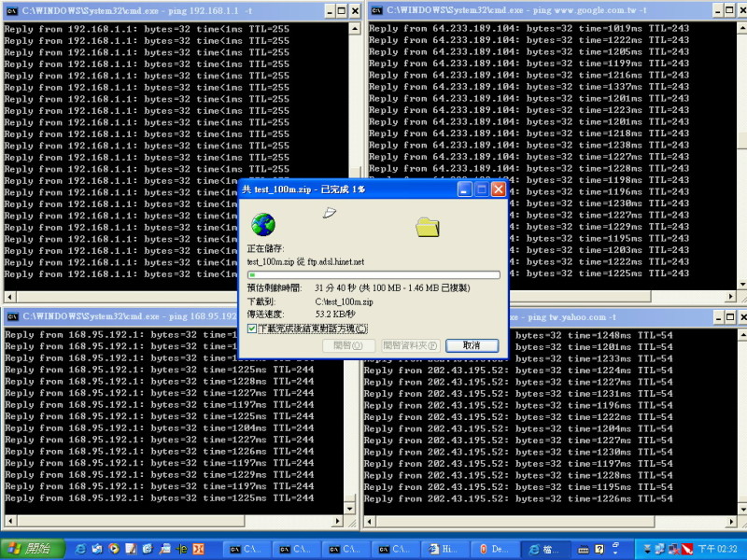Switch to the third cmd taskbar button
The image size is (747, 560).
346,549
